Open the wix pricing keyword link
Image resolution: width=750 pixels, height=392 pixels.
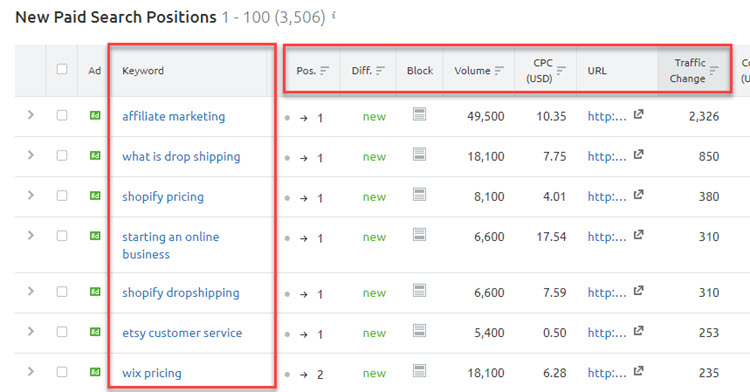point(152,373)
